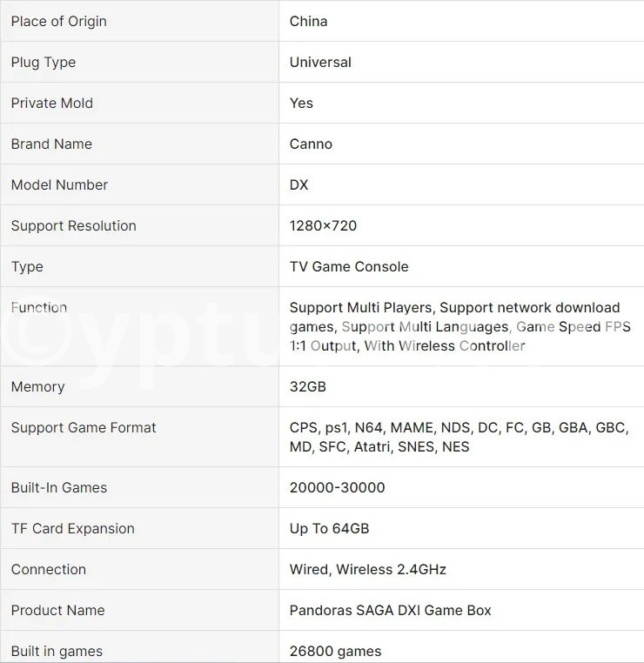Select the "20000-30000" built-in games value

337,487
